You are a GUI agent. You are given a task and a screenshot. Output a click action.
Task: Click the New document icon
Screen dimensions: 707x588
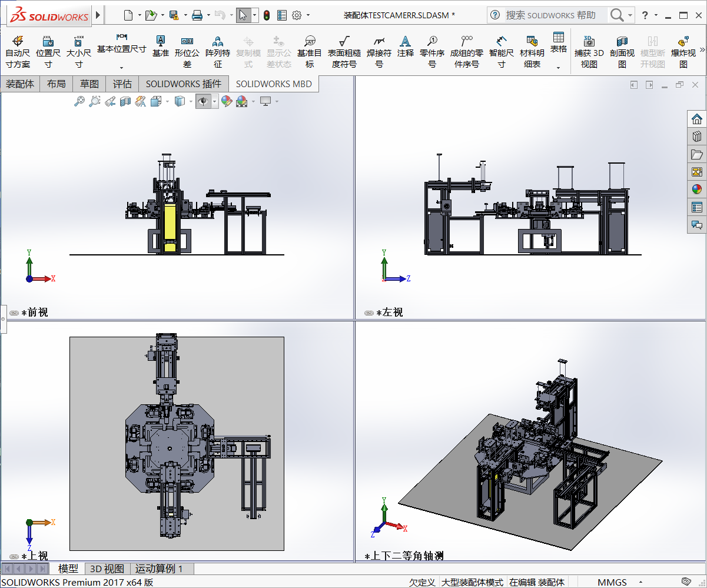(x=128, y=15)
